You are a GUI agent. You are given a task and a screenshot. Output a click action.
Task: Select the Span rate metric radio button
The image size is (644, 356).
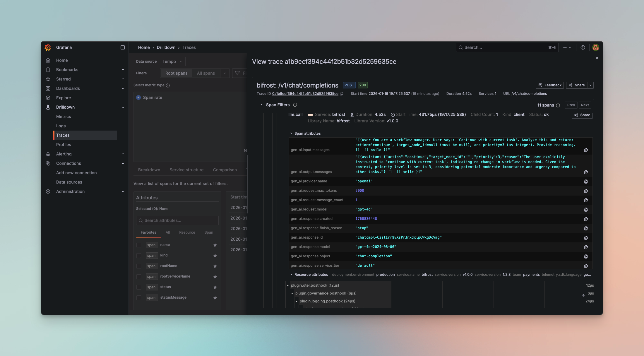coord(138,97)
